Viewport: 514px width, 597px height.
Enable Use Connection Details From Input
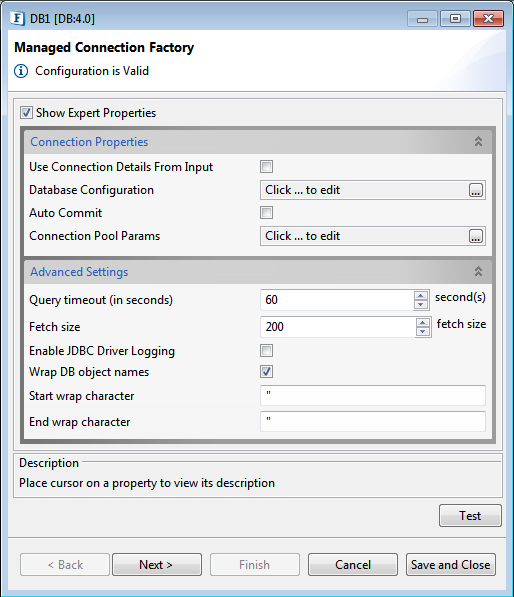pyautogui.click(x=267, y=166)
